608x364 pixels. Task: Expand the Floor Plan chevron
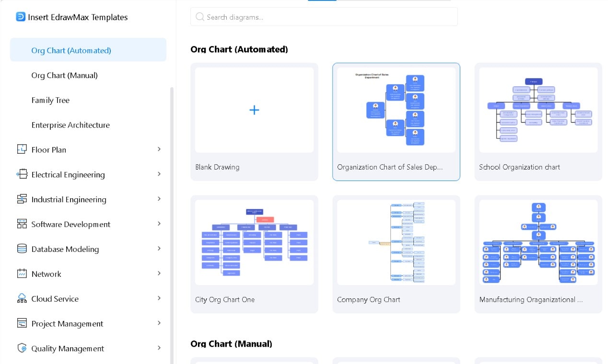tap(159, 149)
